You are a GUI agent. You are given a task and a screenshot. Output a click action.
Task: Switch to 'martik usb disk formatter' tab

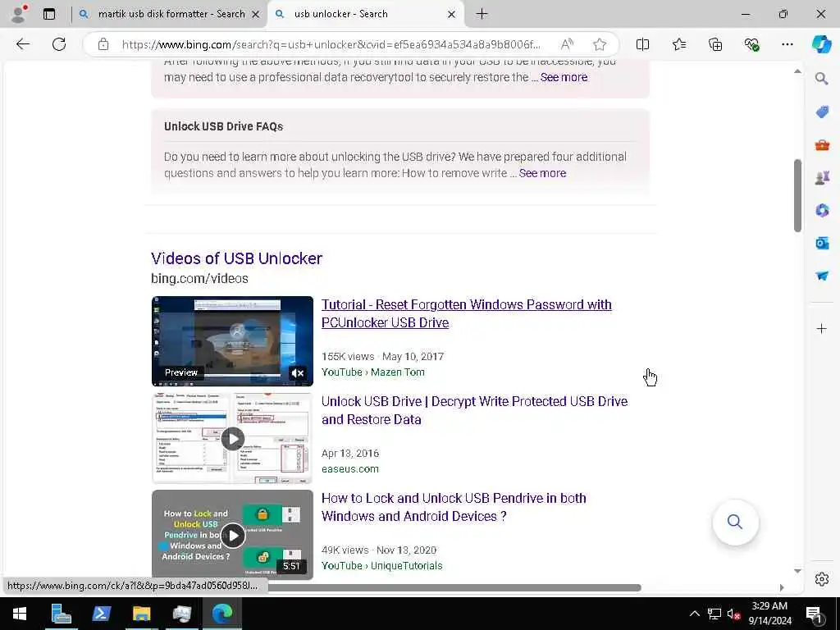(171, 14)
